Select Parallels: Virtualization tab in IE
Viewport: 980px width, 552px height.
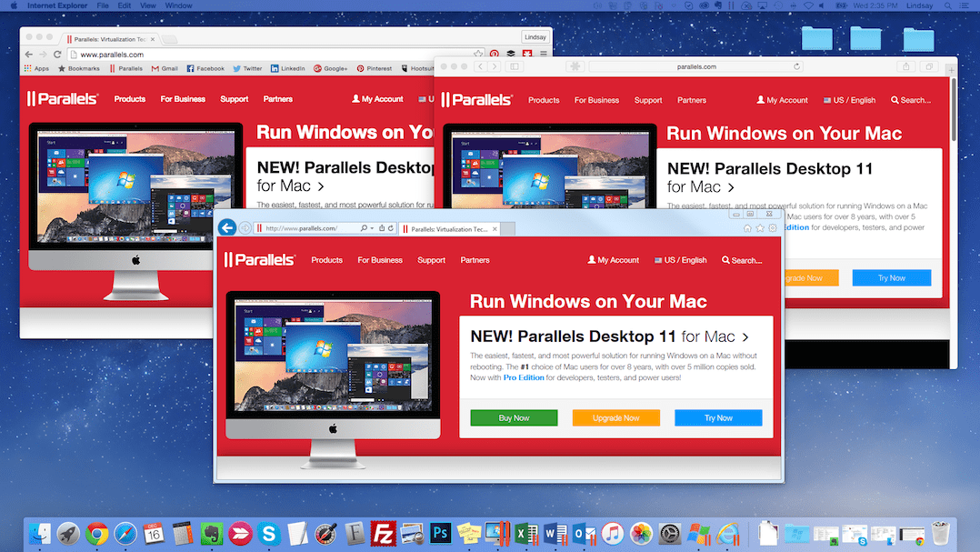[x=449, y=229]
